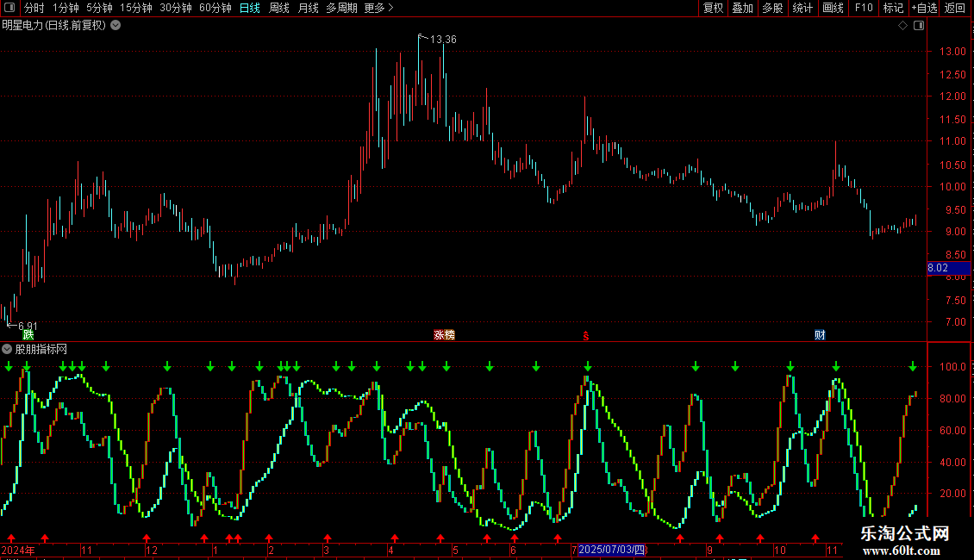The width and height of the screenshot is (974, 560).
Task: Switch to 60分钟 chart period
Action: 215,8
